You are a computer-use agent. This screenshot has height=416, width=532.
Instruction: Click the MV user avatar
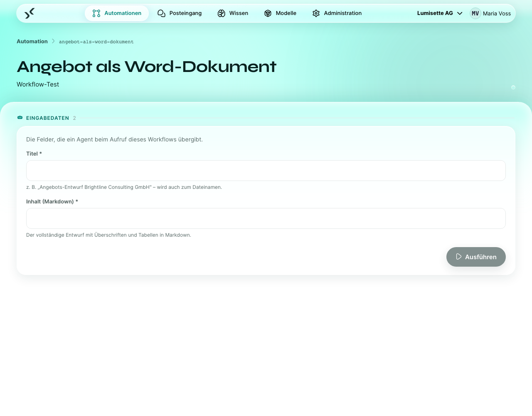pos(475,13)
